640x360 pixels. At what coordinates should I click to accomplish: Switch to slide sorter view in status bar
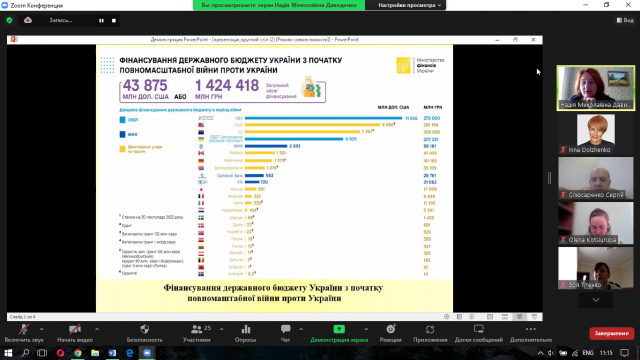[505, 317]
